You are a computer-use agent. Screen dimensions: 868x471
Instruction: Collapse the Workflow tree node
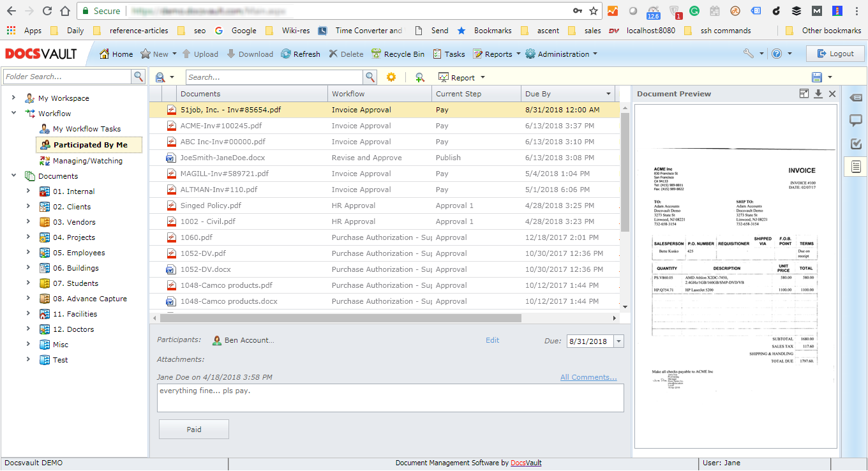[x=14, y=114]
